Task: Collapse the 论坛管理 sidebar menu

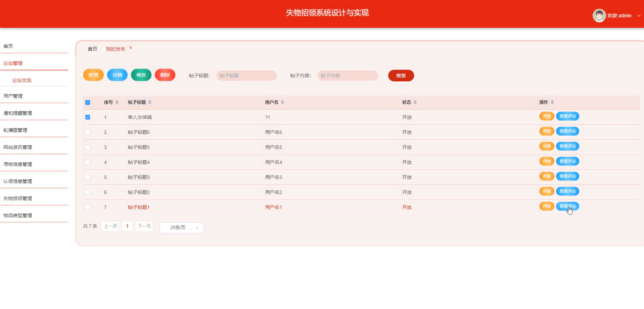Action: (13, 63)
